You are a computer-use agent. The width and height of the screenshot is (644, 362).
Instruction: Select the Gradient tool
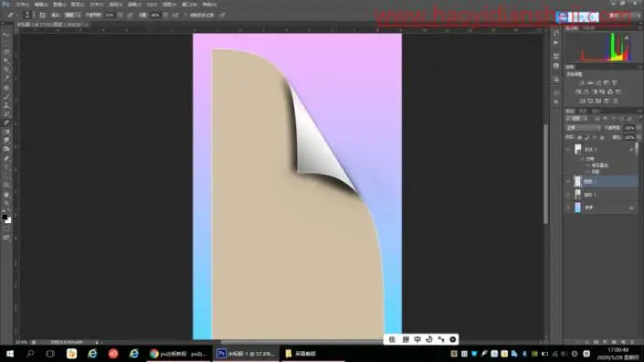tap(6, 132)
